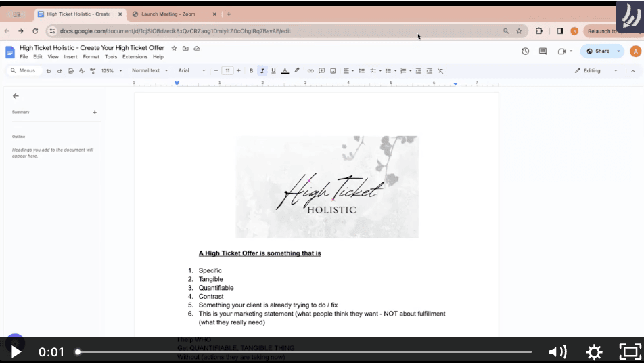Enter fullscreen video mode
This screenshot has width=644, height=363.
pyautogui.click(x=630, y=352)
